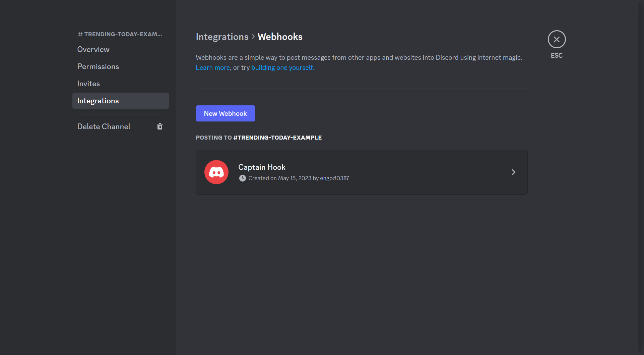
Task: Go back via Integrations breadcrumb
Action: coord(222,37)
